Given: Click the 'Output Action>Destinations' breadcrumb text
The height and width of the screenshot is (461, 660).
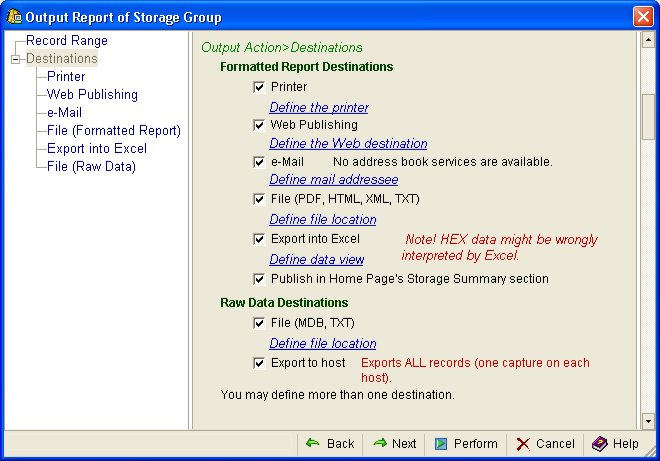Looking at the screenshot, I should pos(282,48).
